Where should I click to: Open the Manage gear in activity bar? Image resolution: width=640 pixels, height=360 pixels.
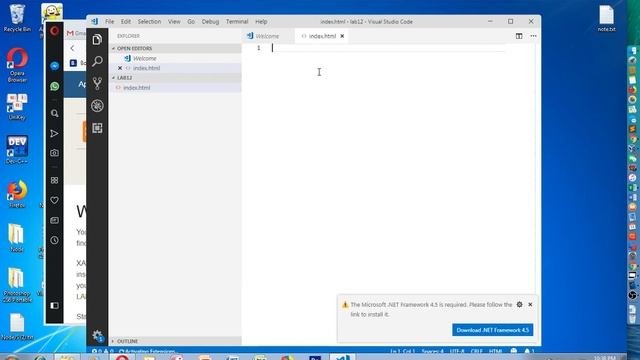(97, 336)
